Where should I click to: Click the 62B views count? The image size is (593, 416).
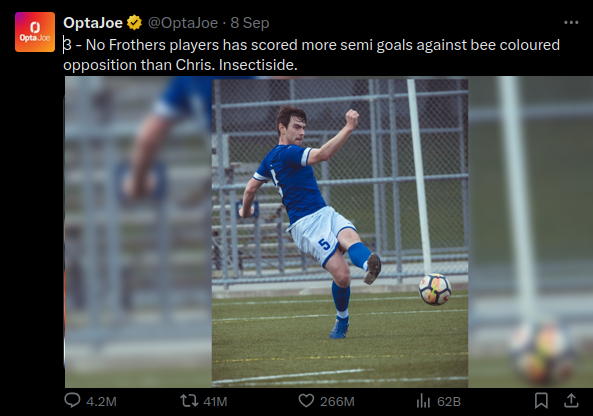449,401
